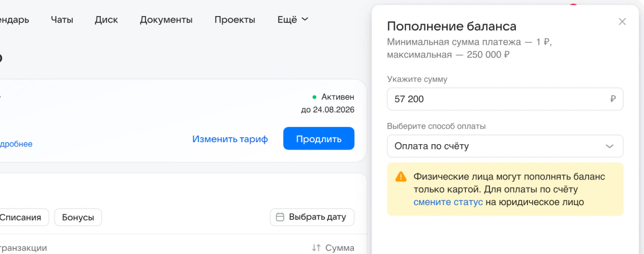Screen dimensions: 644x254
Task: Click the Выбрать дату button
Action: click(x=312, y=217)
